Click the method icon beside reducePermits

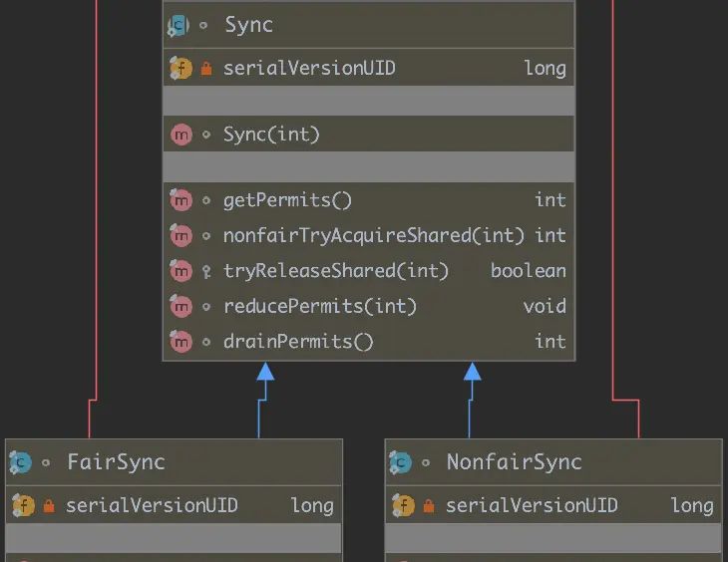181,306
